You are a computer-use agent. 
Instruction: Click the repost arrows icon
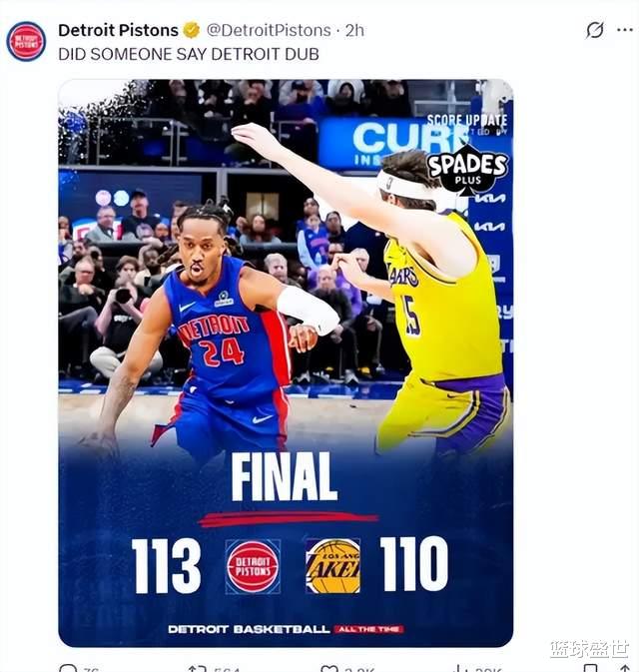198,668
